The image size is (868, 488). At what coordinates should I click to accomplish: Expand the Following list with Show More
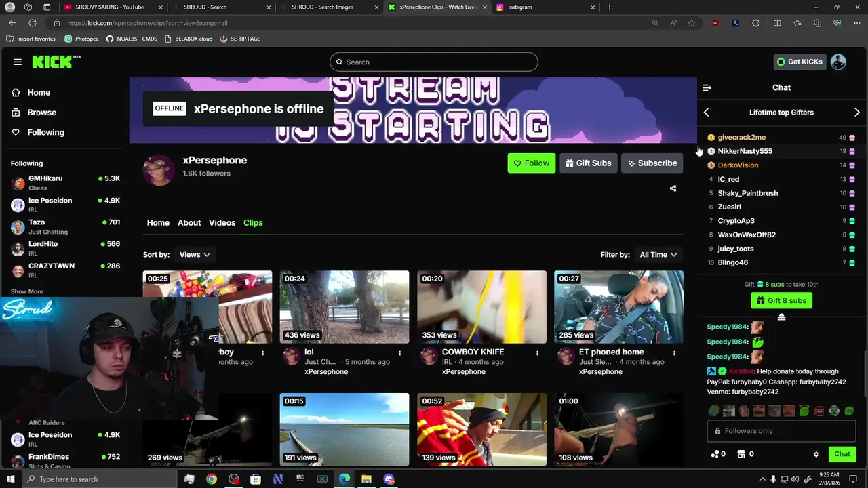click(x=27, y=291)
